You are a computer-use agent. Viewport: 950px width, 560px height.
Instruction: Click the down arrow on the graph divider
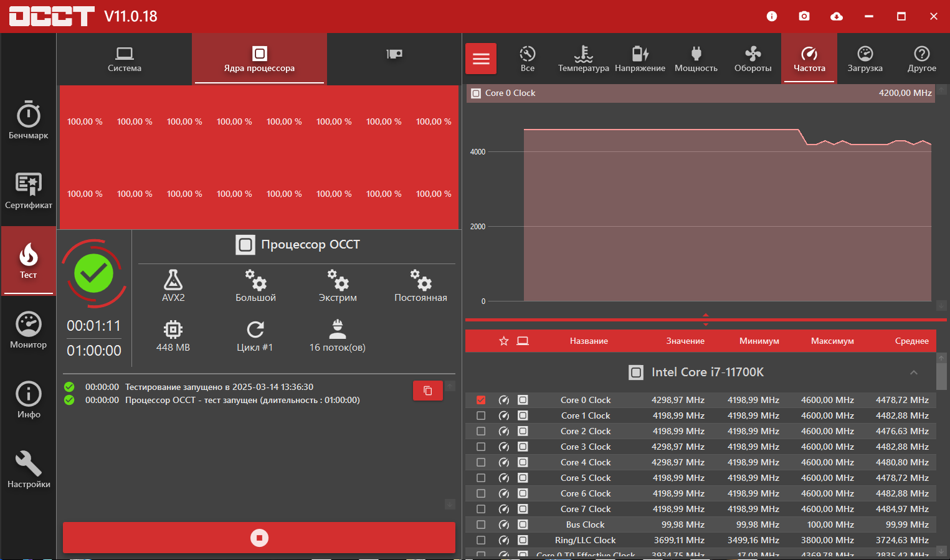coord(706,325)
